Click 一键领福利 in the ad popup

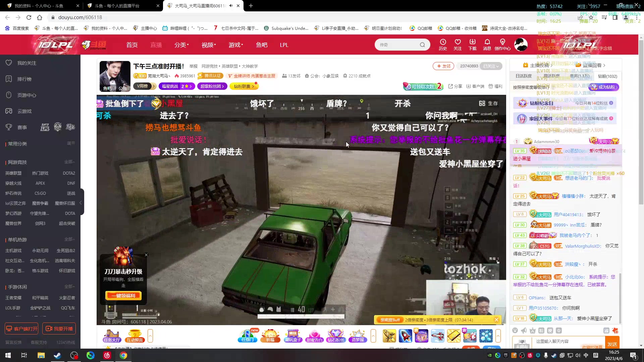click(123, 296)
